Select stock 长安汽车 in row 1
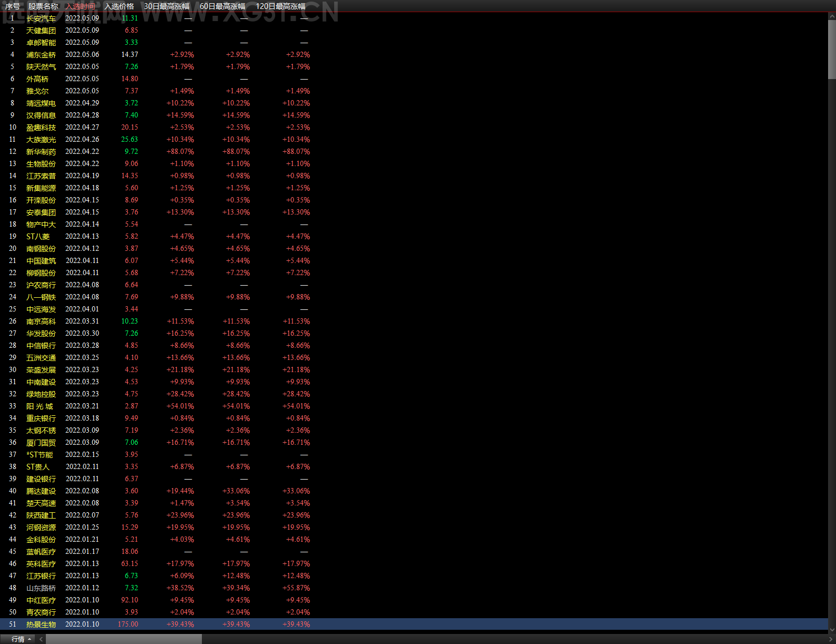 click(41, 18)
